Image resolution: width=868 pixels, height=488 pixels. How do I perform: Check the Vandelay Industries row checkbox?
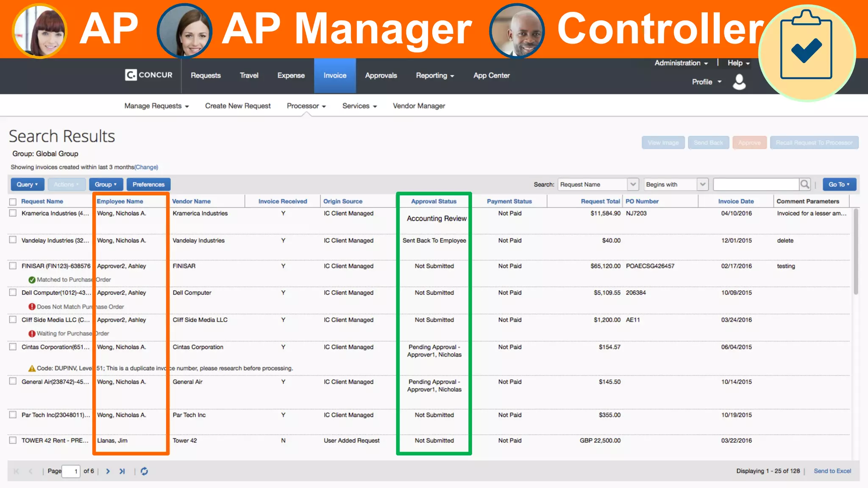coord(13,240)
